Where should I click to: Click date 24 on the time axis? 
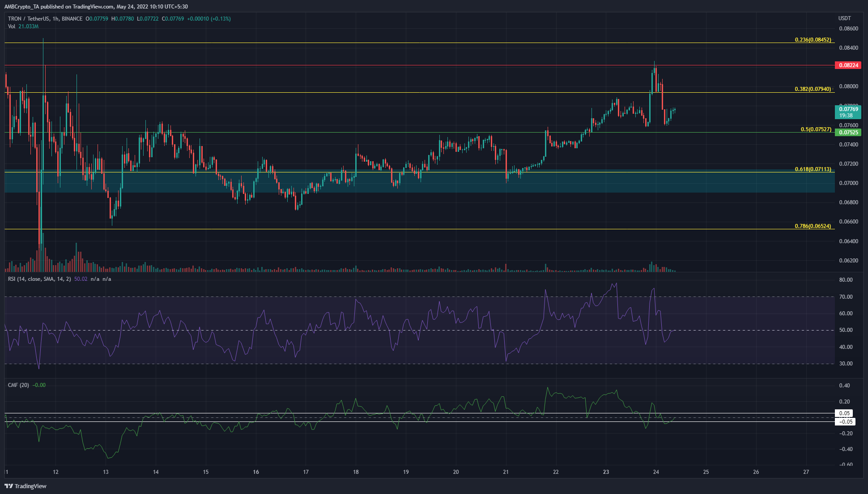click(656, 472)
